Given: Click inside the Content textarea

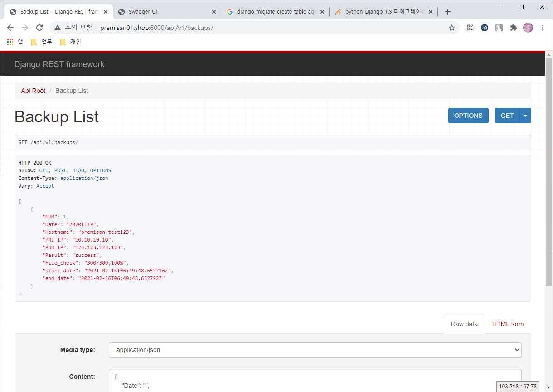Looking at the screenshot, I should coord(315,380).
